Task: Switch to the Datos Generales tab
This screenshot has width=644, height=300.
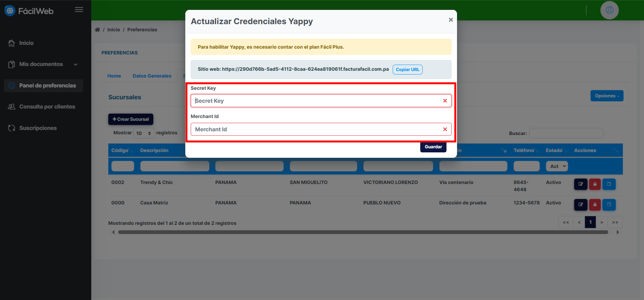Action: (152, 76)
